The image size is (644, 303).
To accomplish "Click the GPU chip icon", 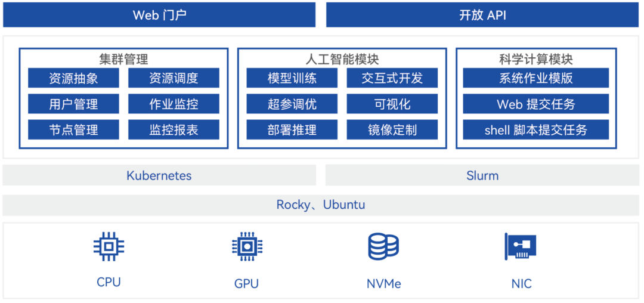I will click(x=247, y=246).
